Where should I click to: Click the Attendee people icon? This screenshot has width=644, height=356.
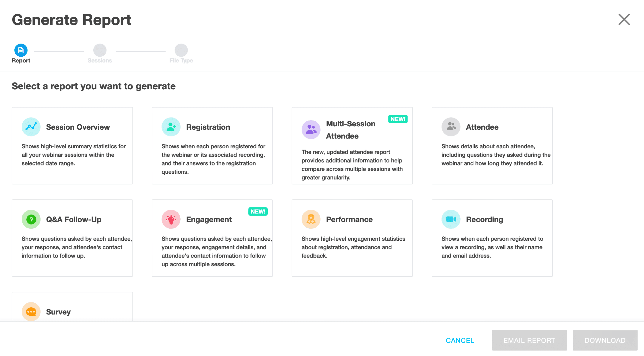451,127
